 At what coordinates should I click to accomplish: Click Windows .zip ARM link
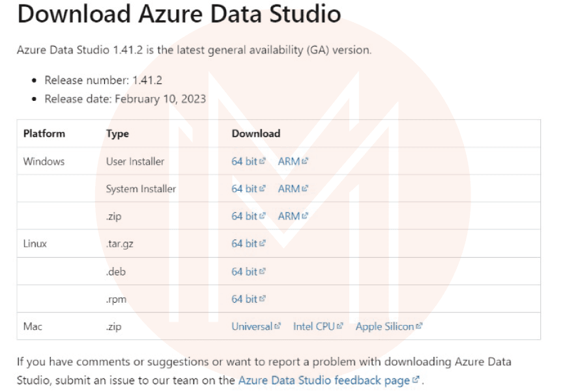(289, 216)
